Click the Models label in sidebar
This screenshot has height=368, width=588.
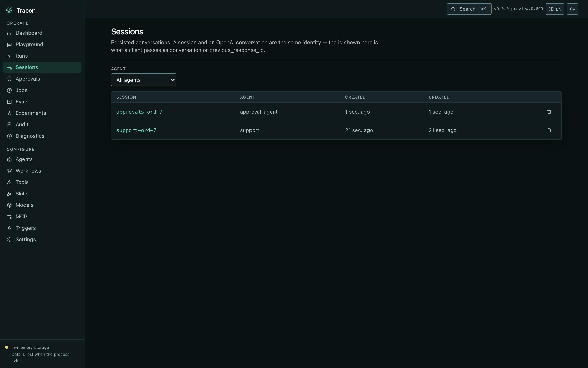pos(24,205)
